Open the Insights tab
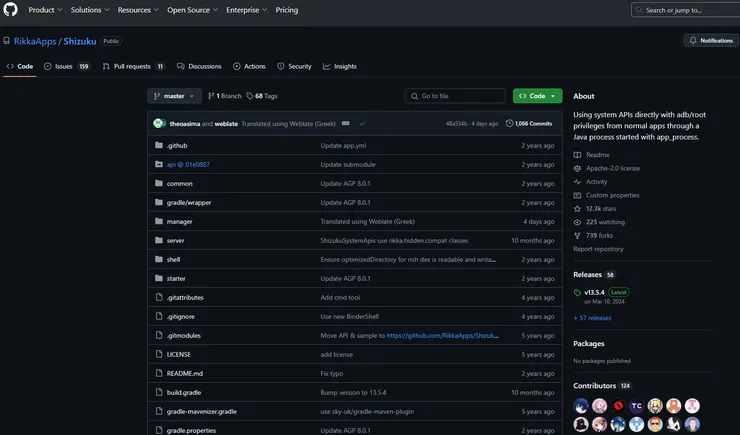Image resolution: width=740 pixels, height=435 pixels. 339,67
